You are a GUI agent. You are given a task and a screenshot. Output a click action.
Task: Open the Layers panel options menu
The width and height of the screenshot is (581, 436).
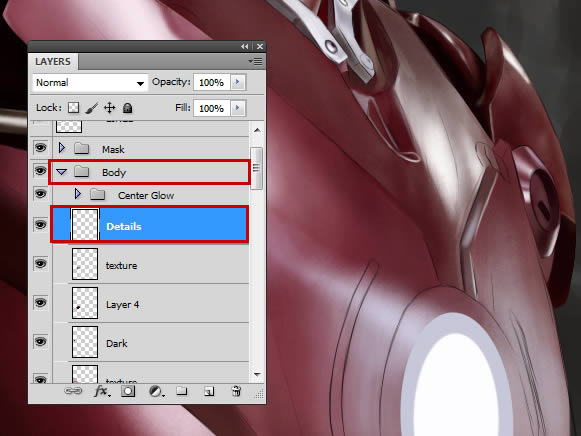pyautogui.click(x=255, y=61)
